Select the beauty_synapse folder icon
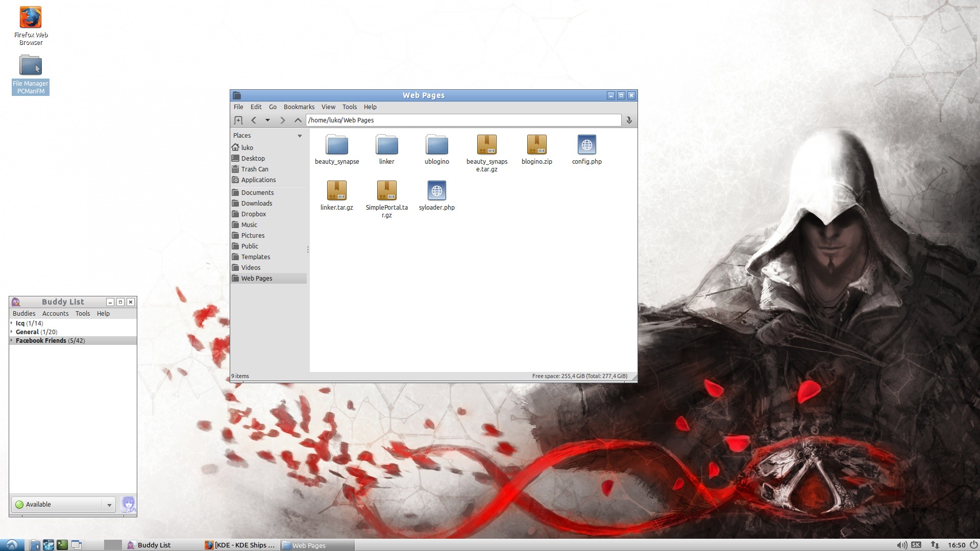Image resolution: width=980 pixels, height=551 pixels. click(x=337, y=145)
